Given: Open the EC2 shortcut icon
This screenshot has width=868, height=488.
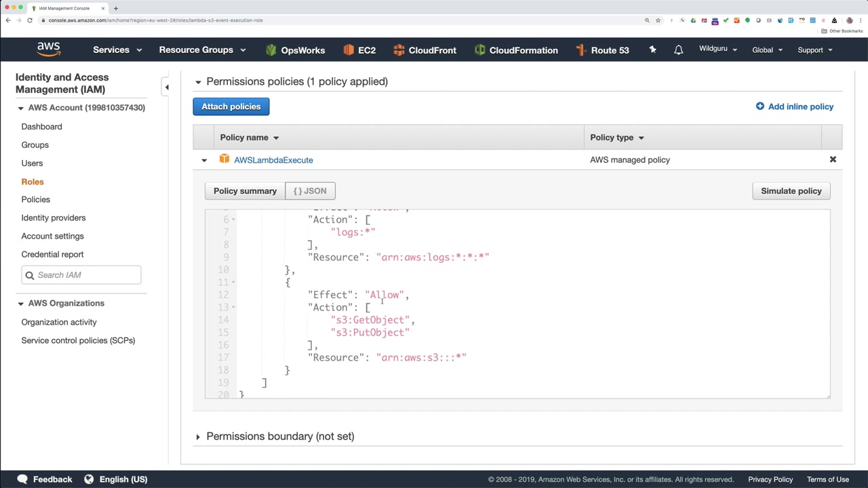Looking at the screenshot, I should coord(349,50).
